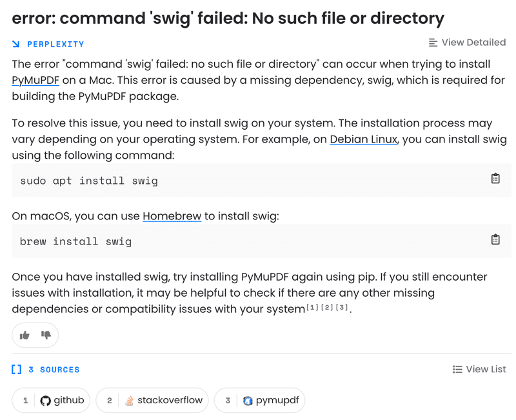
Task: Follow the PyMuPDF link
Action: tap(35, 80)
